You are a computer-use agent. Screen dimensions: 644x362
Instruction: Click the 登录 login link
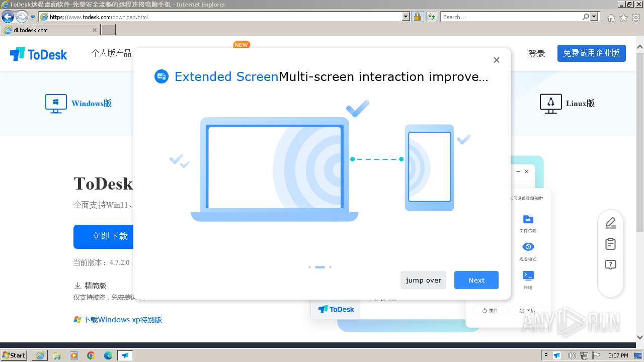point(537,54)
